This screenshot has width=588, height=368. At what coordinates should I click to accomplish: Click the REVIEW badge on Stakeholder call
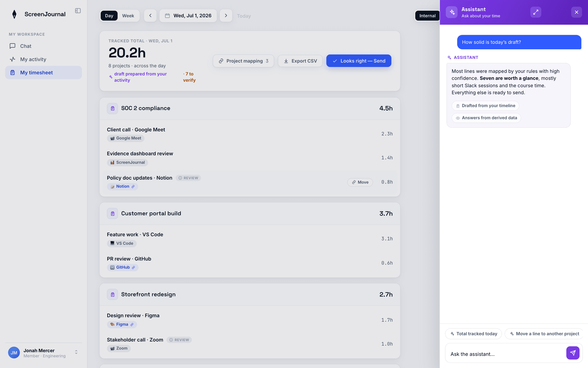(x=179, y=340)
